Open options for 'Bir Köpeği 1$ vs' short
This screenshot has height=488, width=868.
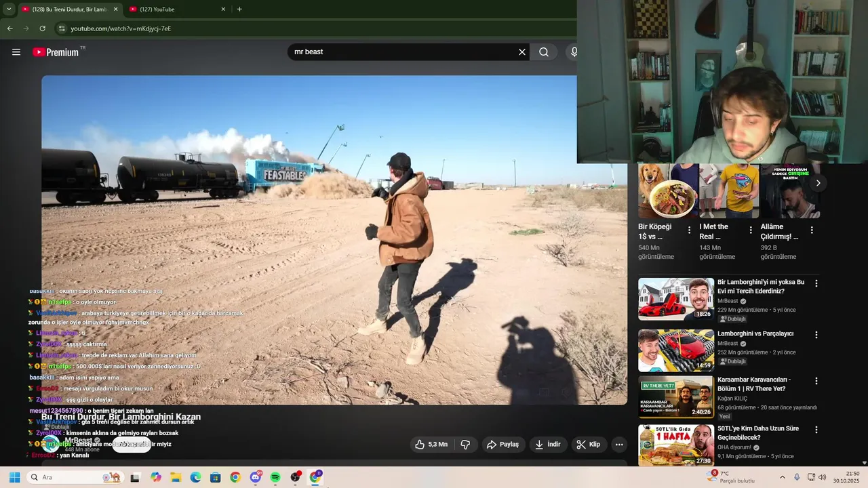point(689,230)
